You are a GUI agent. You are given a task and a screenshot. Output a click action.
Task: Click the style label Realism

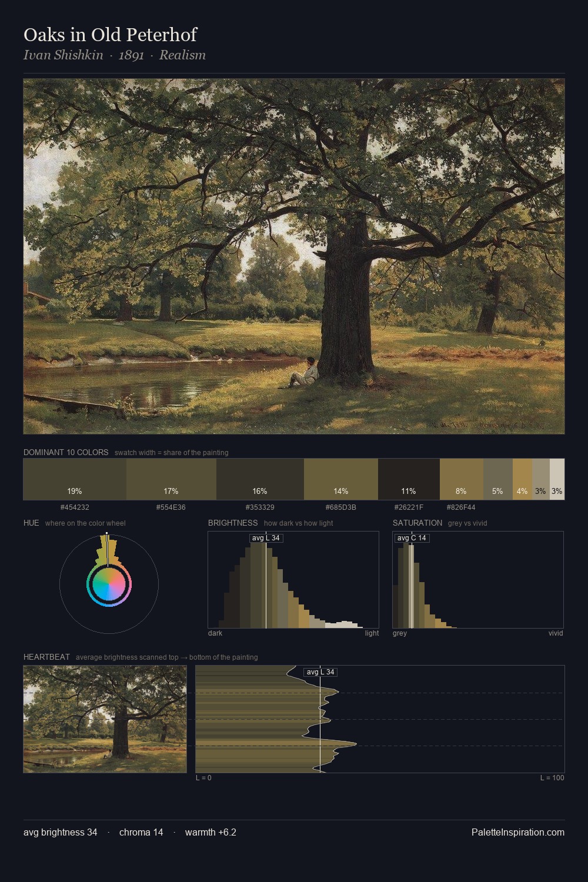182,55
